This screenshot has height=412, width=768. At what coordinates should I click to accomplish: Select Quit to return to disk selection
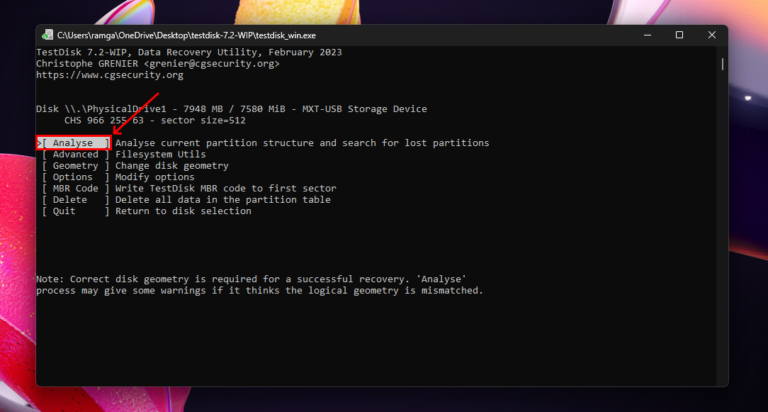[x=75, y=211]
